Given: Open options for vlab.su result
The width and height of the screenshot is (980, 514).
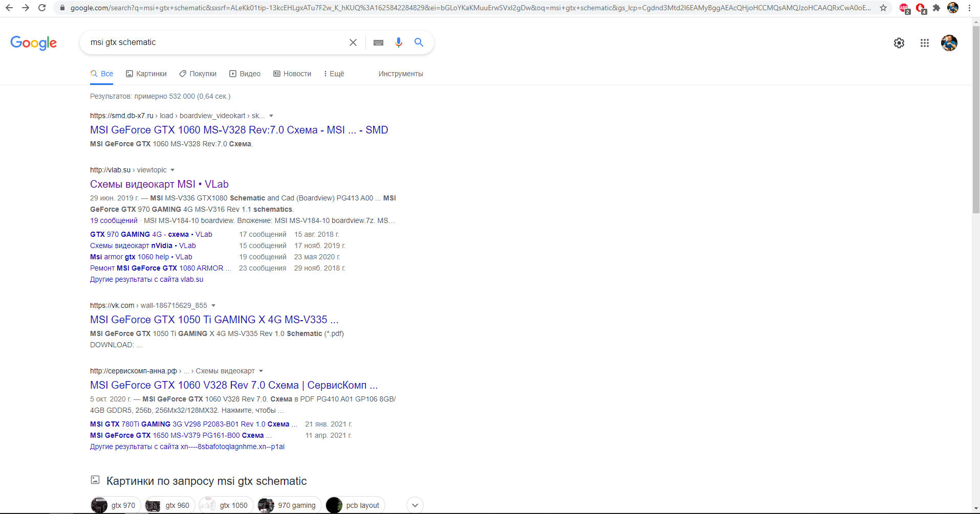Looking at the screenshot, I should pos(172,170).
